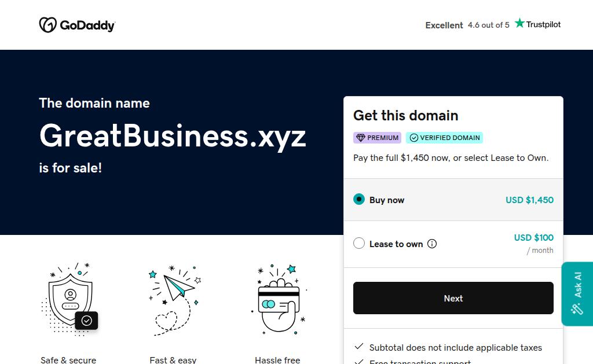Viewport: 593px width, 364px height.
Task: Open the Lease to own info icon
Action: (x=432, y=244)
